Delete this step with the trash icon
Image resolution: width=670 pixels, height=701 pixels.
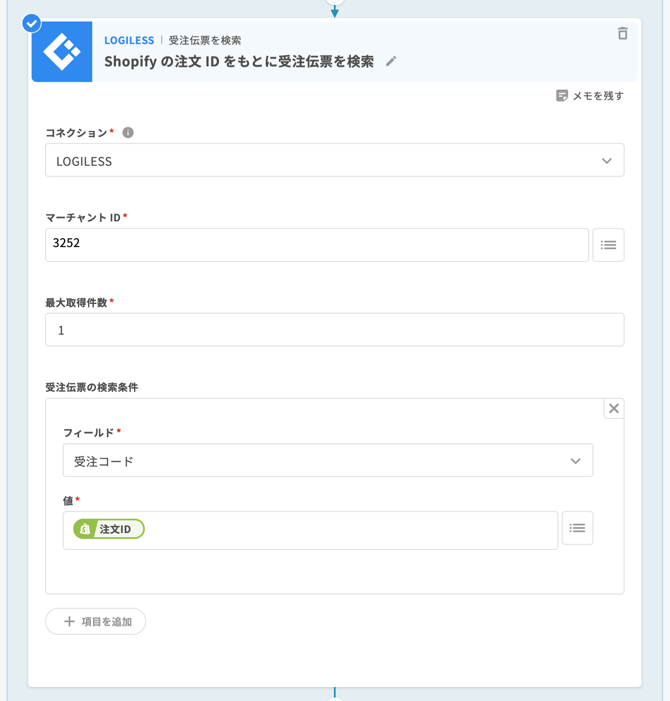622,34
